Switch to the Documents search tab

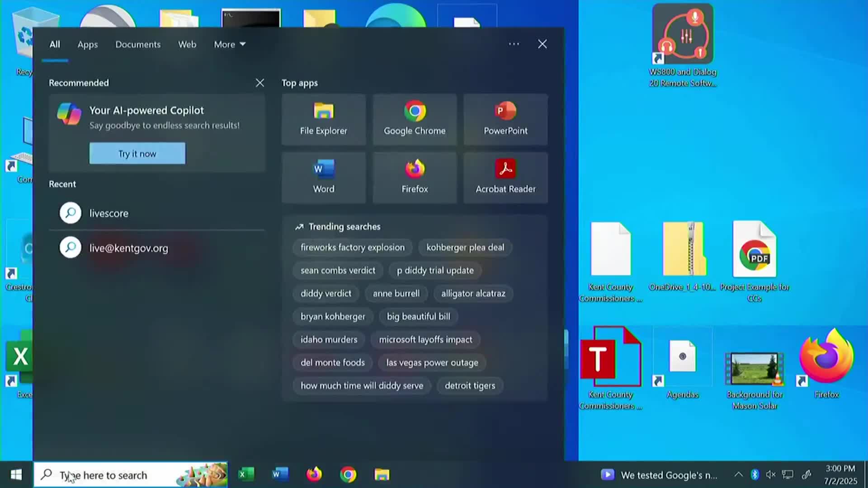click(138, 44)
